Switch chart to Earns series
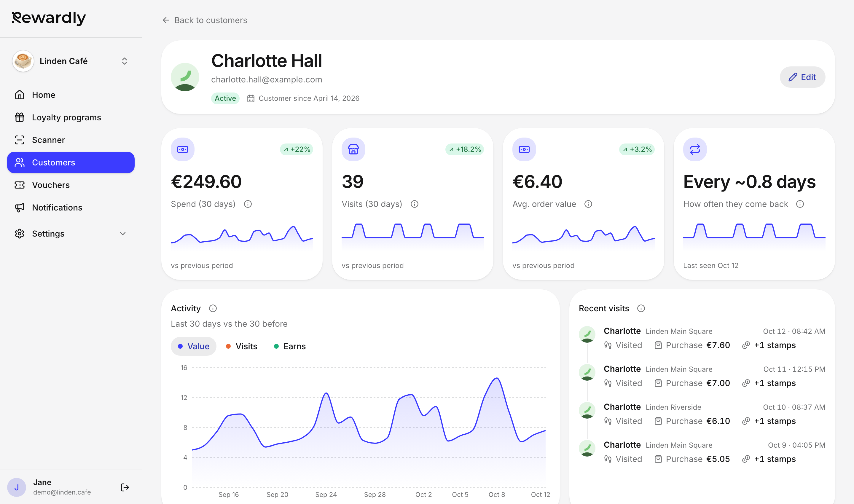 pyautogui.click(x=290, y=346)
